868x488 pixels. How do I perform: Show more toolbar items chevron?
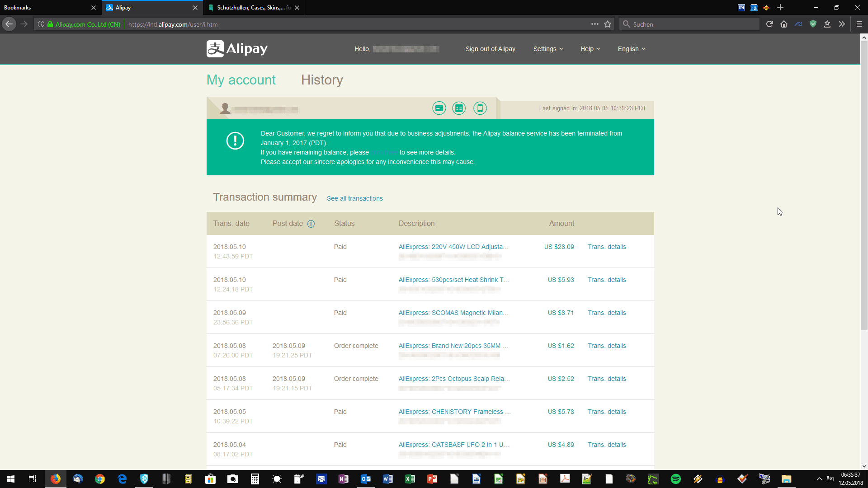(842, 24)
